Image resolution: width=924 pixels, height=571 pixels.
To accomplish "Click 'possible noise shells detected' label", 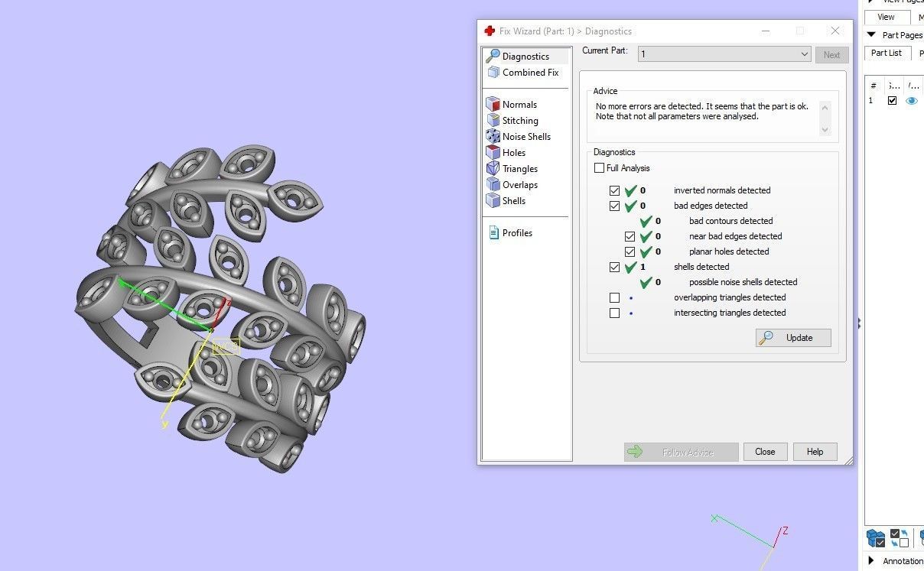I will click(743, 282).
